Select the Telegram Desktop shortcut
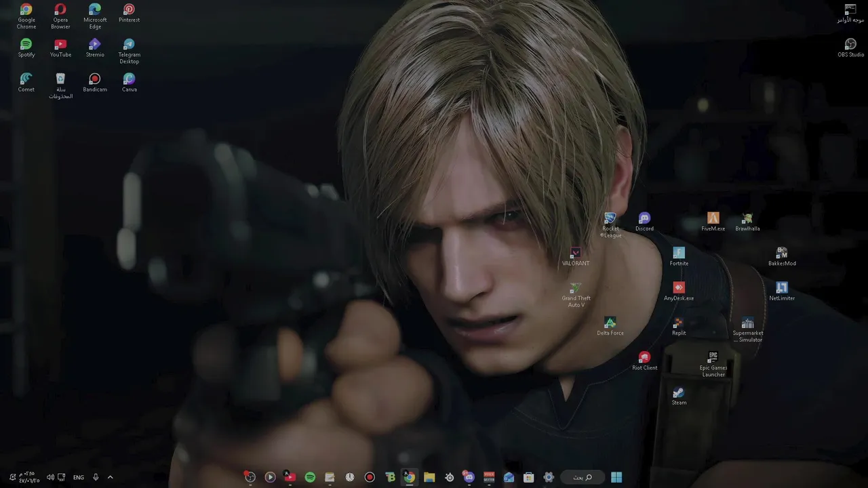Screen dimensions: 868x488 (x=129, y=52)
